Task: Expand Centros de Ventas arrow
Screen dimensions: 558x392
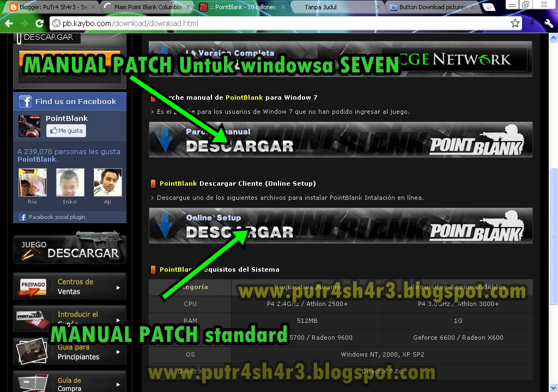Action: 118,287
